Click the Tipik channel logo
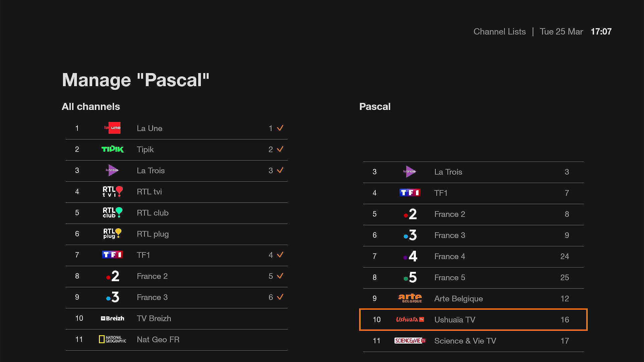This screenshot has height=362, width=644. (x=112, y=149)
